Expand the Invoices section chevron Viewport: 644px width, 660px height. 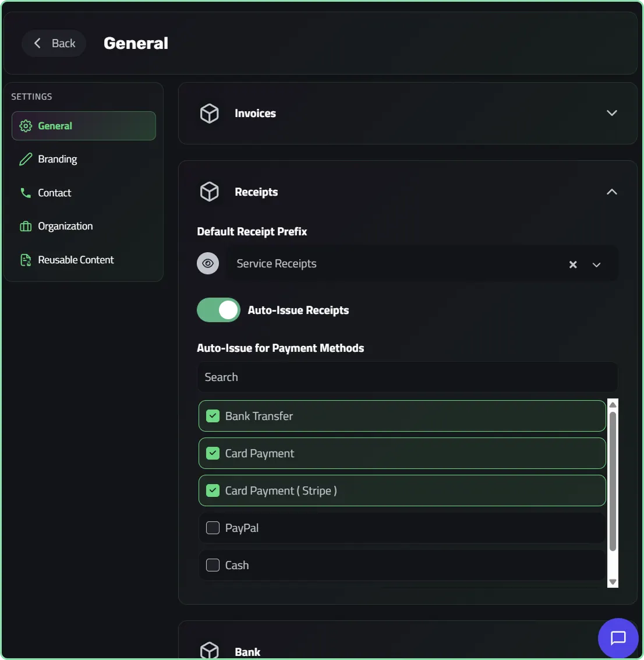tap(611, 113)
